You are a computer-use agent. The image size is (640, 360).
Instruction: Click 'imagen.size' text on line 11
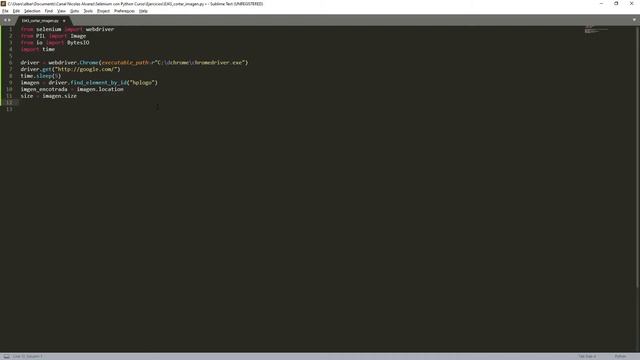click(60, 96)
